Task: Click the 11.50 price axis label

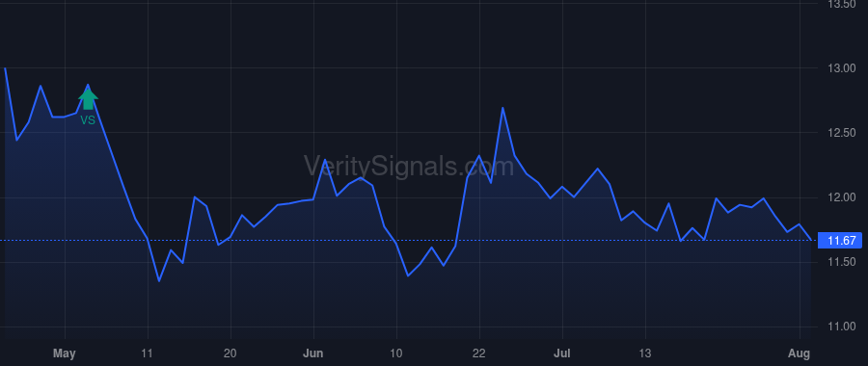Action: point(841,262)
